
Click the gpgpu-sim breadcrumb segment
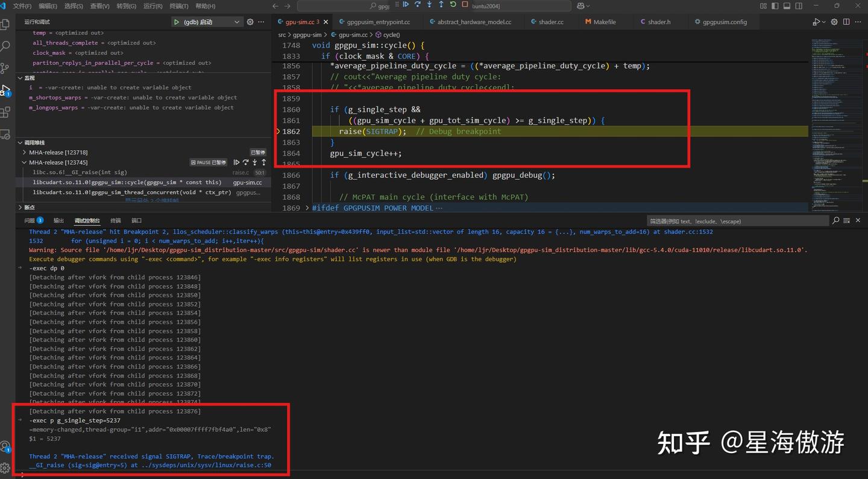point(307,35)
